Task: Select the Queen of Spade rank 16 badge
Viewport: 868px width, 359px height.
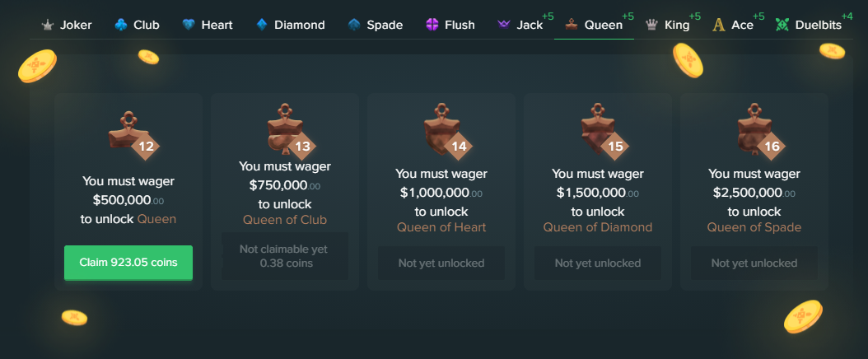Action: 760,132
